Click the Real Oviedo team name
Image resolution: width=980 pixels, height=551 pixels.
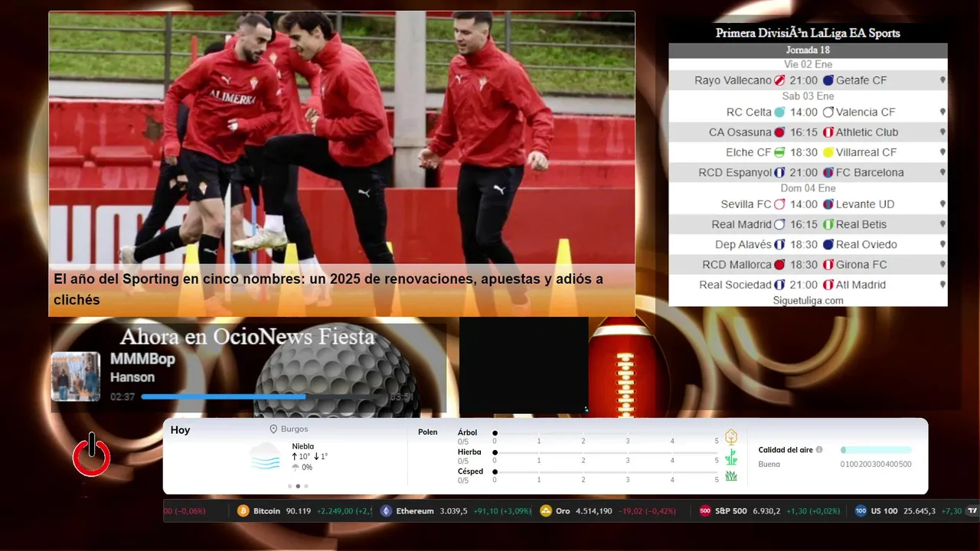point(867,245)
